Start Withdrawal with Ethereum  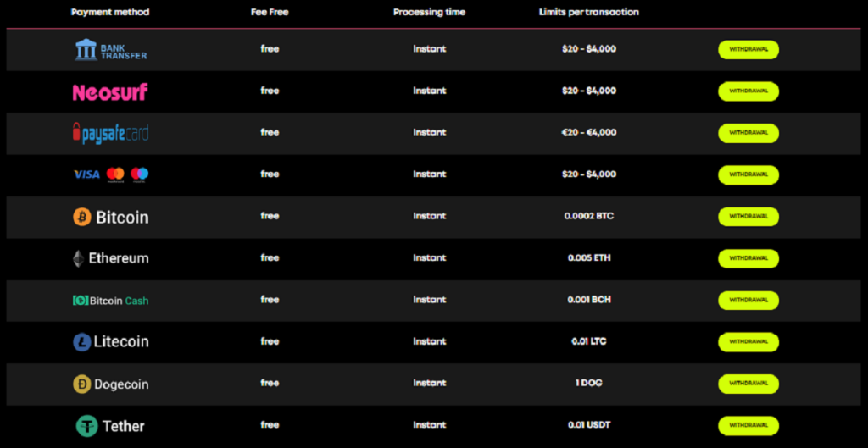tap(748, 258)
